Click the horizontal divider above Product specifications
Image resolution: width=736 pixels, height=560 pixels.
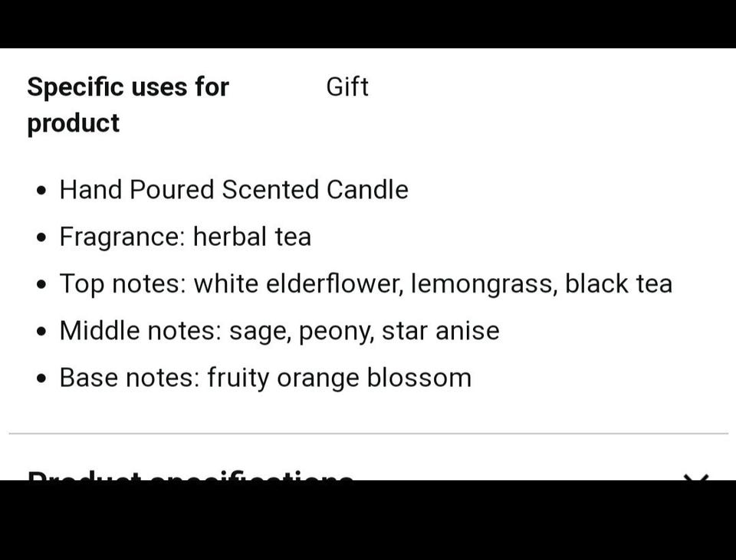pos(368,434)
